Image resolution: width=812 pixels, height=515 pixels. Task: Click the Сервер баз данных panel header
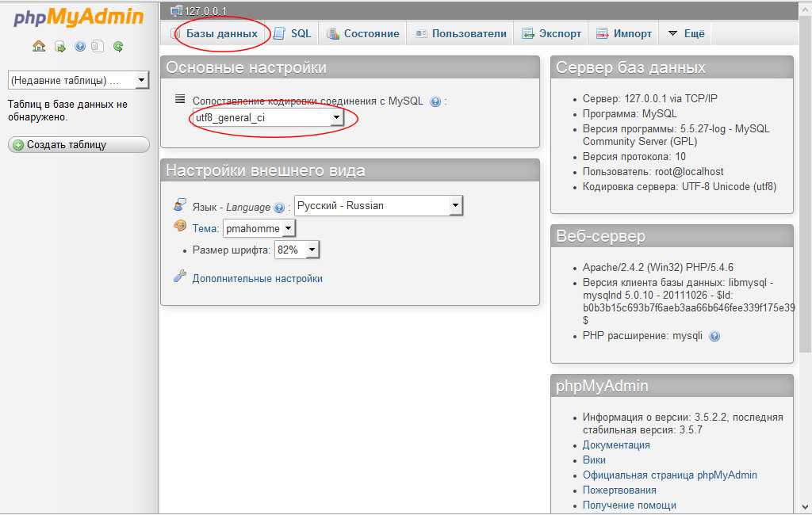(672, 68)
